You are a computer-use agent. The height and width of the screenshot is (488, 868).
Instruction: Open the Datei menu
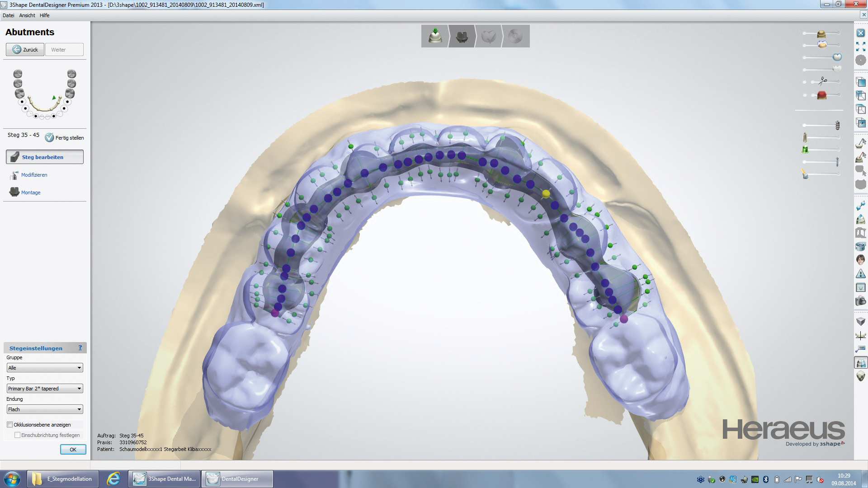[8, 15]
